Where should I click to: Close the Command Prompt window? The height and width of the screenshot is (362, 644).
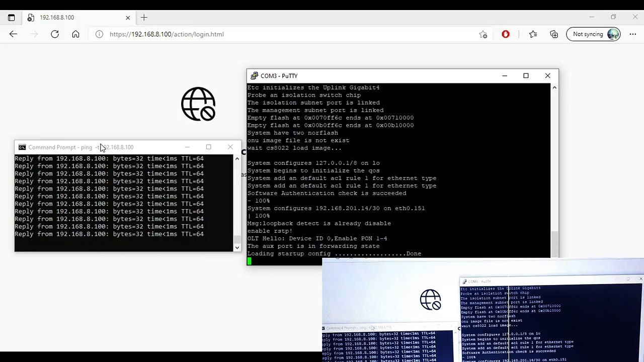230,147
